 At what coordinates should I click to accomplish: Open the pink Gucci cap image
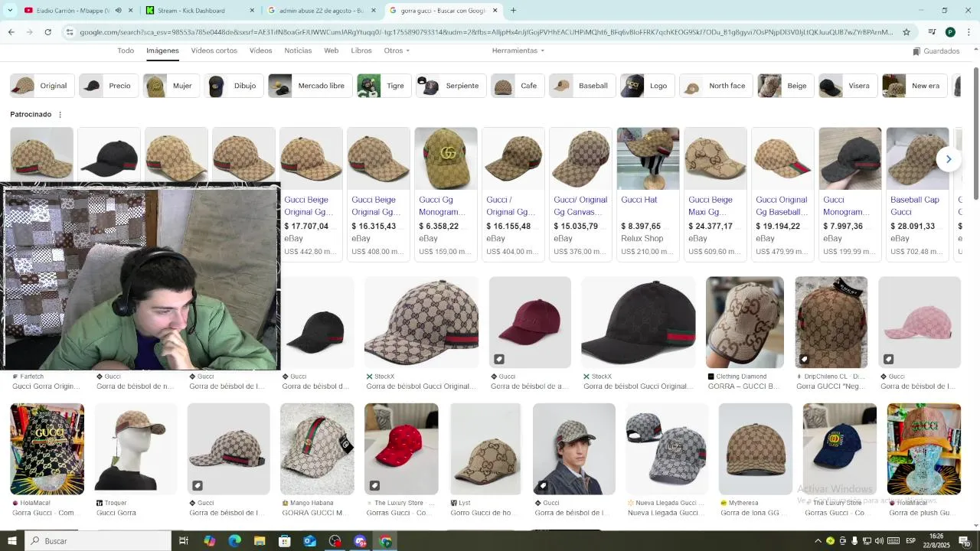920,322
